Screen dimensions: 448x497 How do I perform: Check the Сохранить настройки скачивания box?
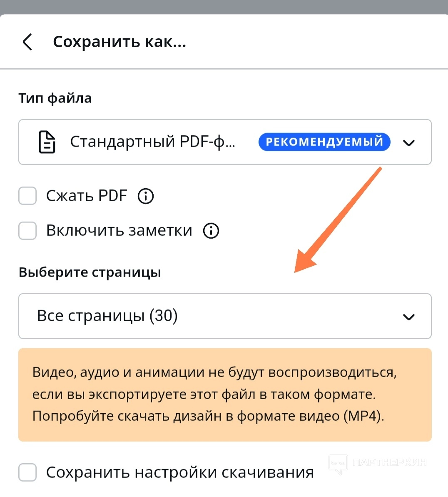tap(27, 472)
